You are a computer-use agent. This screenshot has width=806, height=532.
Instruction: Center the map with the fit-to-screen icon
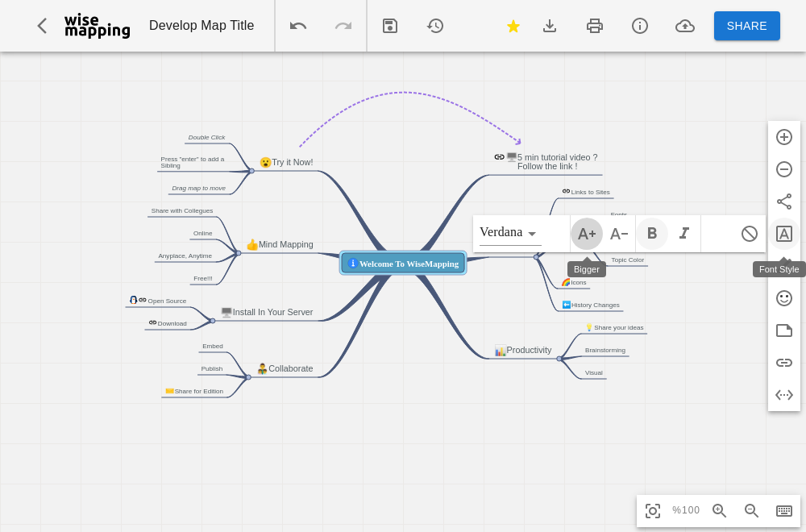pos(652,510)
